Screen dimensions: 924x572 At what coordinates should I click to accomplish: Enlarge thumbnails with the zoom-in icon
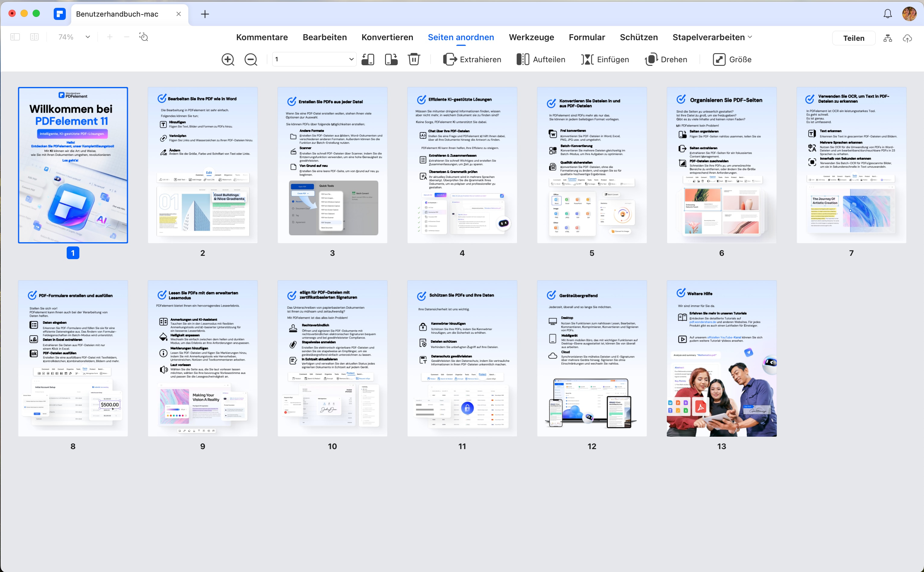(x=228, y=59)
